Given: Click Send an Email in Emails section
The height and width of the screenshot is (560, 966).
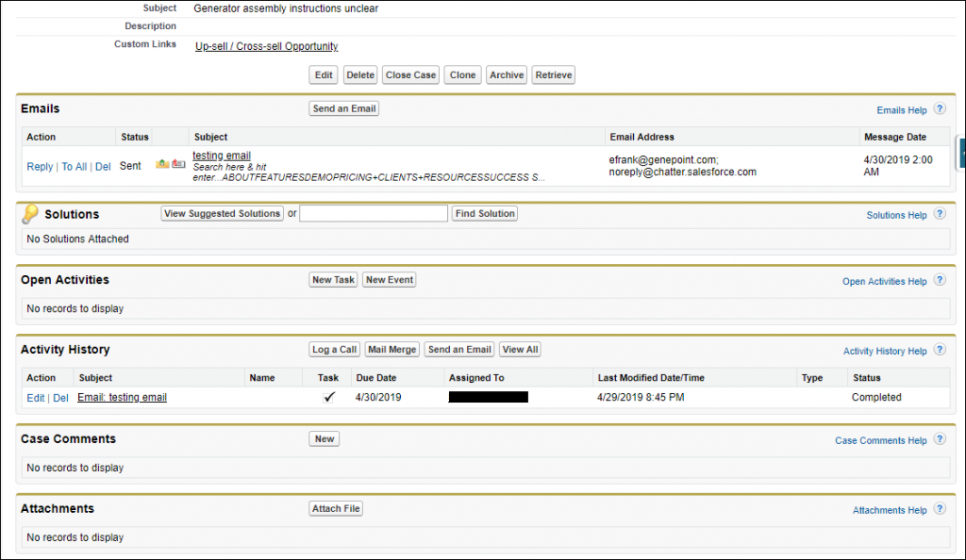Looking at the screenshot, I should pyautogui.click(x=343, y=108).
